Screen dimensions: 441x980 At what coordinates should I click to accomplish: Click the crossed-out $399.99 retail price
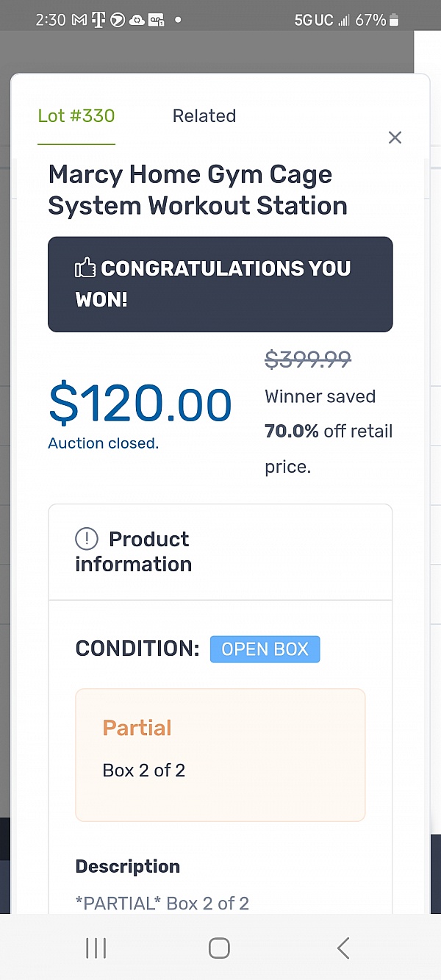(x=307, y=359)
